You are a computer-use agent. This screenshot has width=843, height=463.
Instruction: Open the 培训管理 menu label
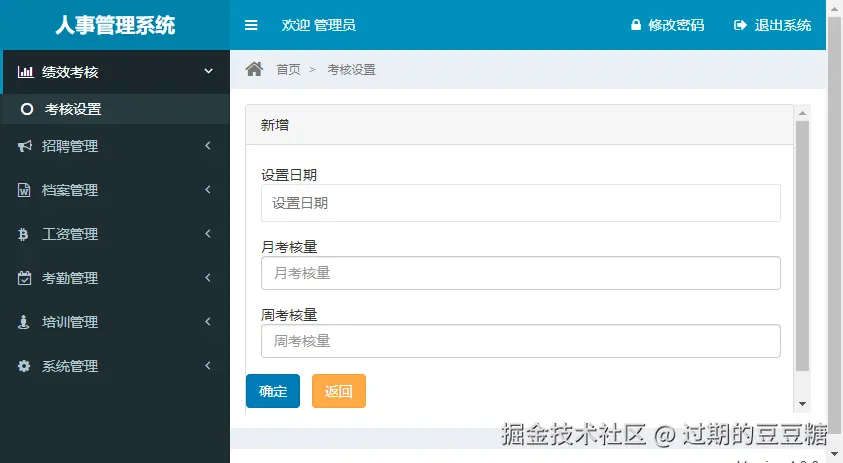click(70, 323)
